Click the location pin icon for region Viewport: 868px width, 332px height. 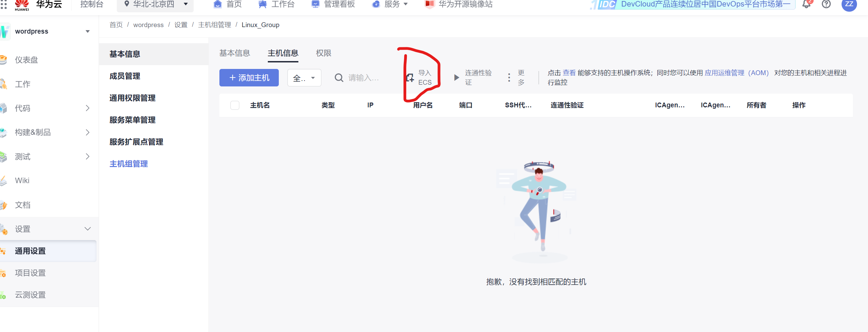(127, 4)
